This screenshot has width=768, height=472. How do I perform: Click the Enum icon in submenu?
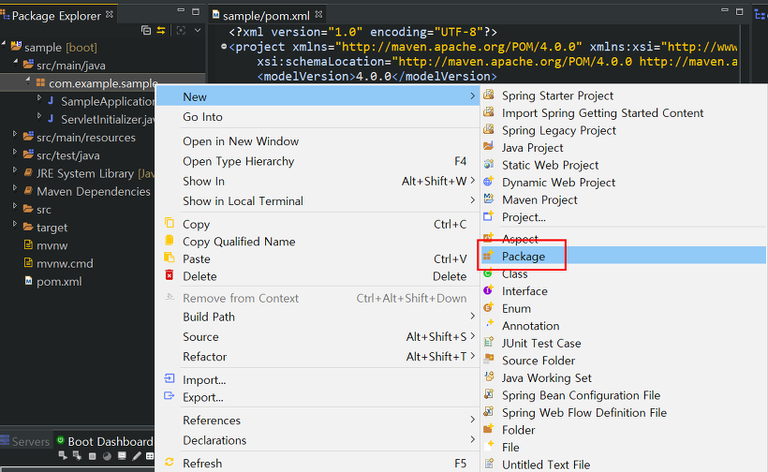point(488,309)
